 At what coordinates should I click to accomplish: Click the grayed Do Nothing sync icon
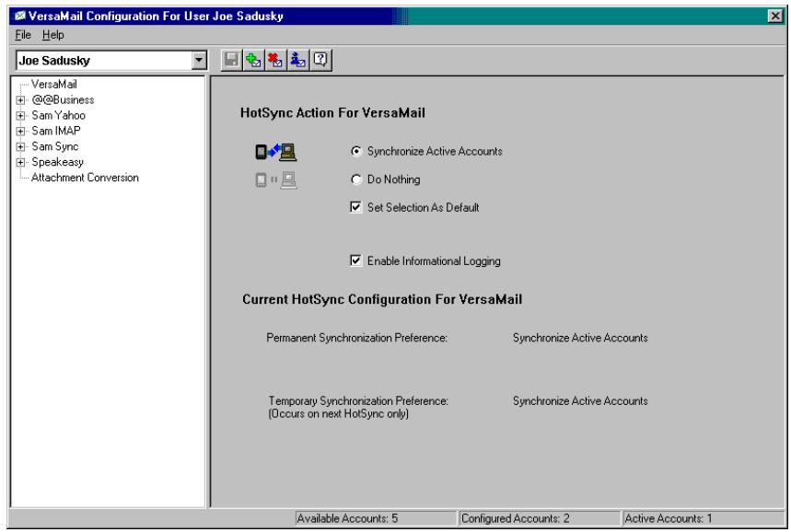[x=276, y=180]
